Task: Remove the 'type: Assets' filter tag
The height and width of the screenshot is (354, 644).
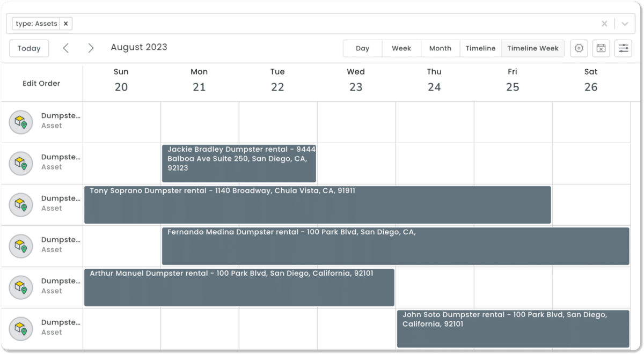Action: click(65, 24)
